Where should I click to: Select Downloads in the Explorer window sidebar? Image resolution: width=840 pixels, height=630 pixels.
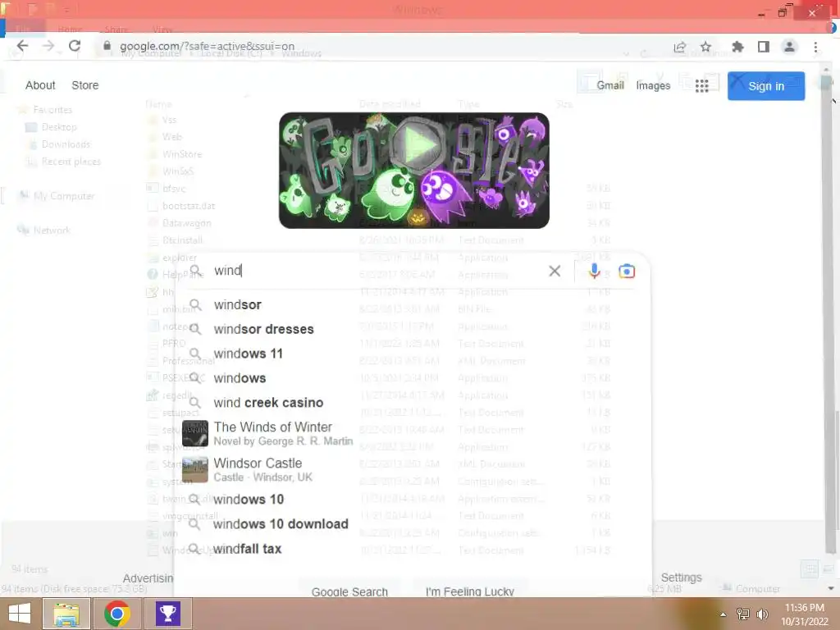[x=66, y=144]
